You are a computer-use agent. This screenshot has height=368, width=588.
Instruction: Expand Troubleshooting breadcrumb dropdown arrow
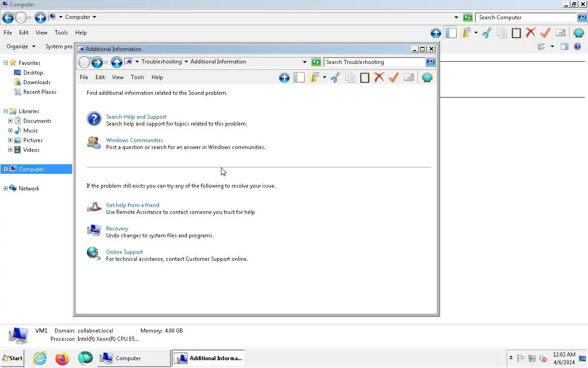pos(186,62)
